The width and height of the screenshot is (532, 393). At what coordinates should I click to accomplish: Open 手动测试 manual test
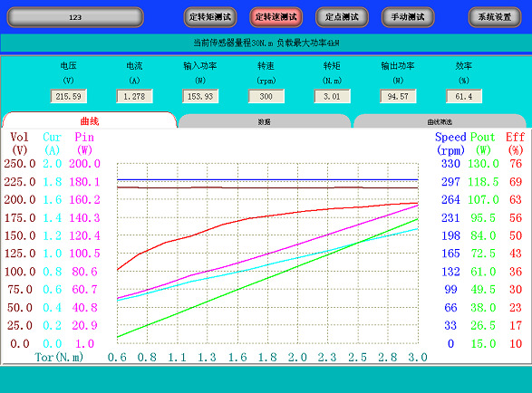click(x=408, y=17)
